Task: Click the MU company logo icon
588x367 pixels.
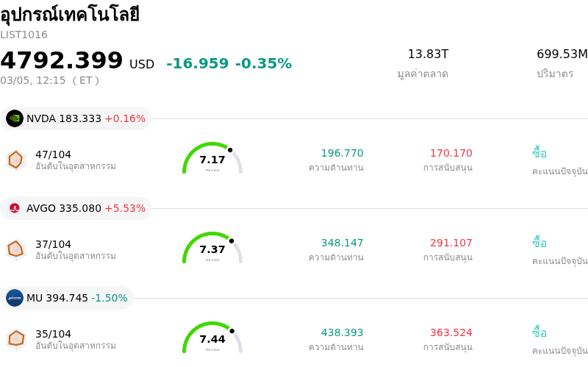Action: (15, 298)
